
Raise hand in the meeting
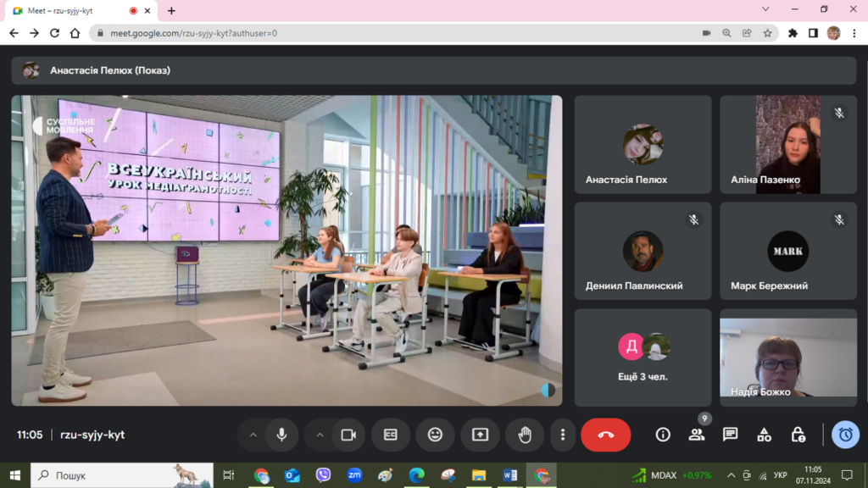point(525,435)
